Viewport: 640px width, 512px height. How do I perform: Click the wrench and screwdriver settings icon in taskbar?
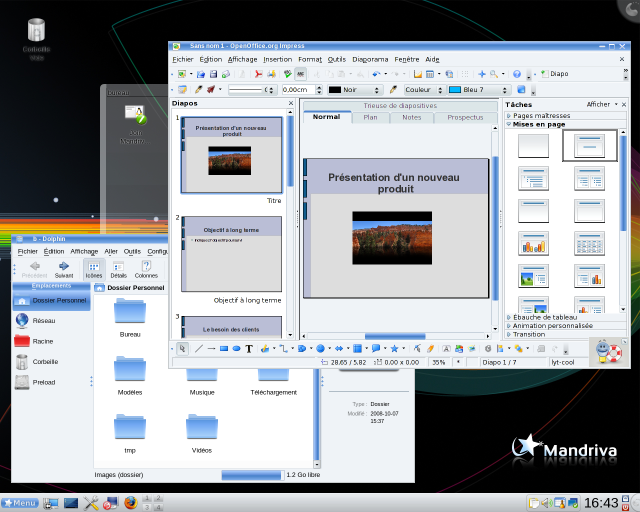click(91, 503)
